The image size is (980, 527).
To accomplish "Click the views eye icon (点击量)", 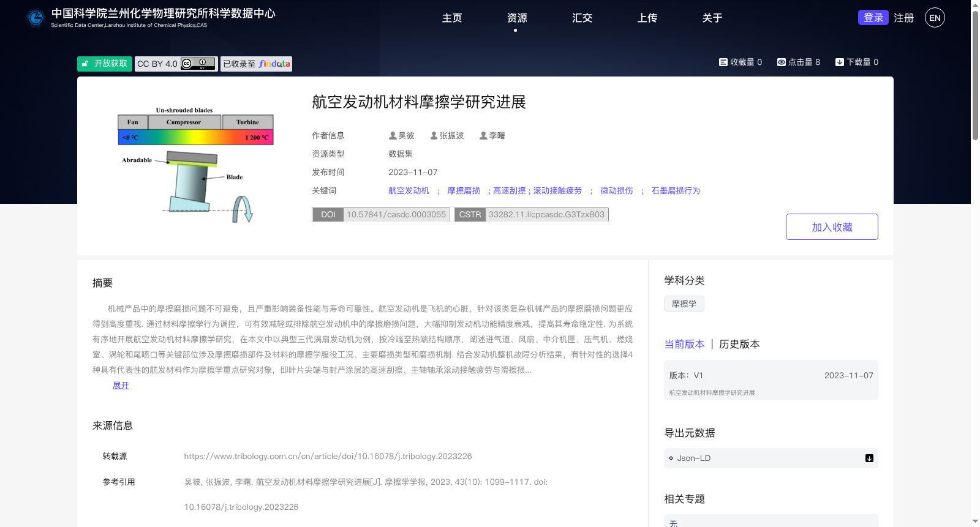I will tap(781, 62).
